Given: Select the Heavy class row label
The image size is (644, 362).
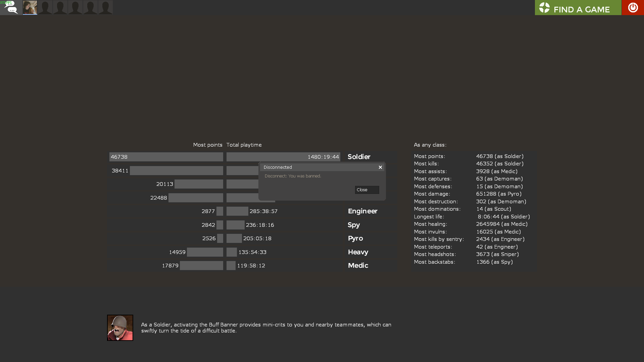Looking at the screenshot, I should coord(358,252).
